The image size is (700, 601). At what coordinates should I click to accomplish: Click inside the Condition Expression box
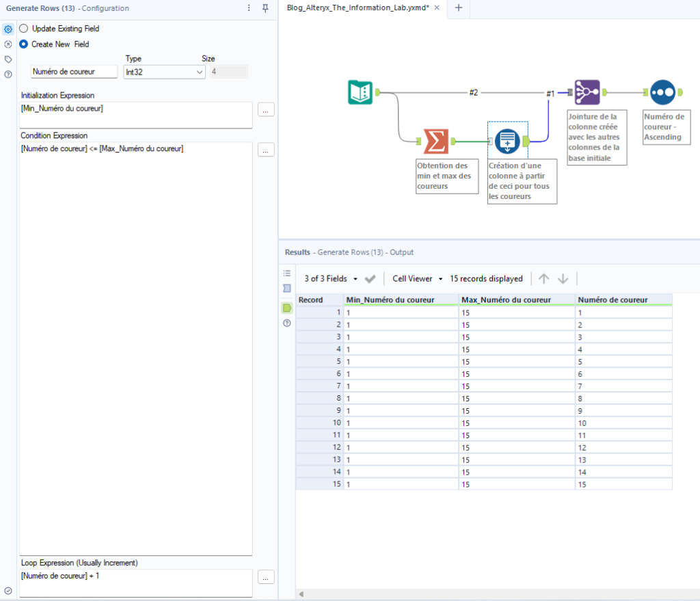[x=136, y=349]
